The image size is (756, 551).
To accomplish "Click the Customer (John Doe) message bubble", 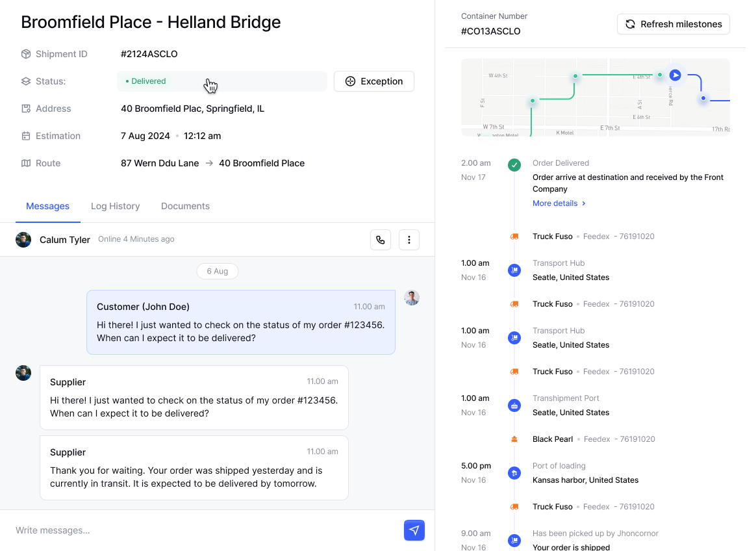I will pyautogui.click(x=241, y=322).
